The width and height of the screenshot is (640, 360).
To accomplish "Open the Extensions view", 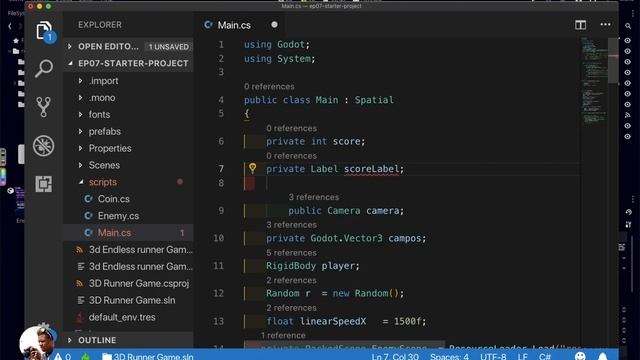I will pyautogui.click(x=44, y=184).
